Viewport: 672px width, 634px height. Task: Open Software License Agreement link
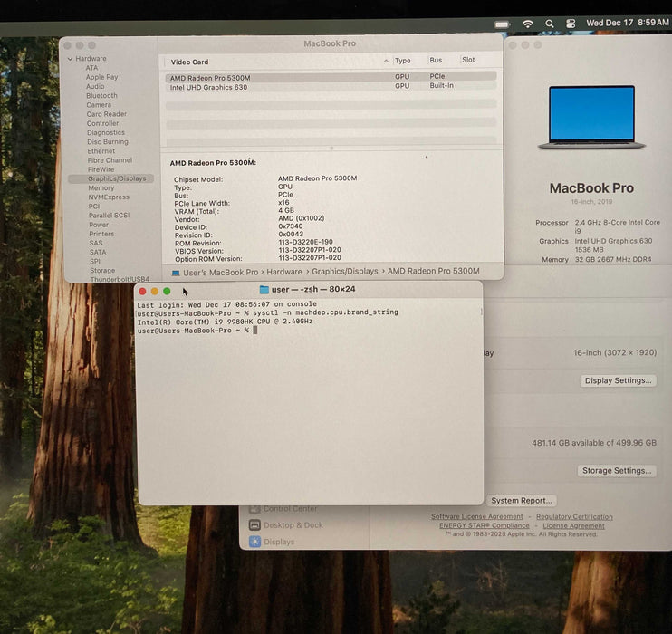click(x=477, y=517)
